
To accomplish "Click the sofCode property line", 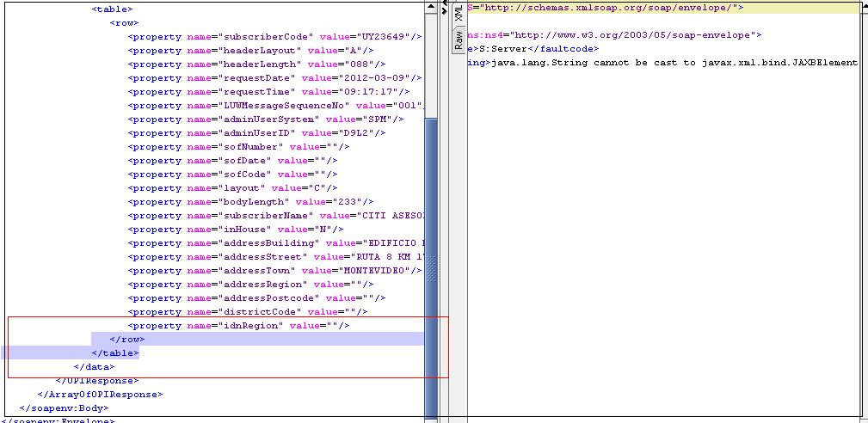I will coord(232,175).
